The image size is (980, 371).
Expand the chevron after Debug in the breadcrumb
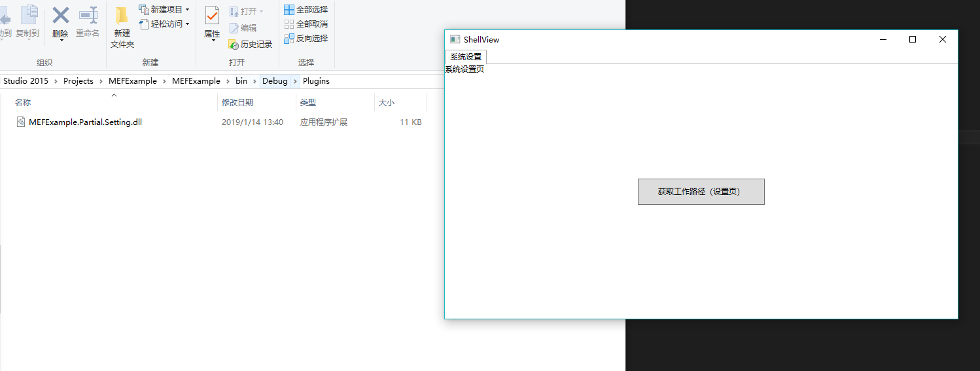coord(295,81)
